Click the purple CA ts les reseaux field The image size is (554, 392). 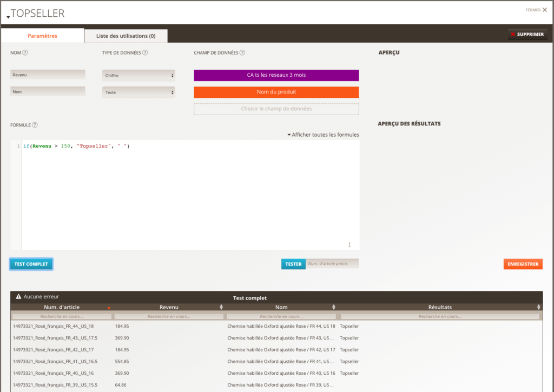point(276,75)
